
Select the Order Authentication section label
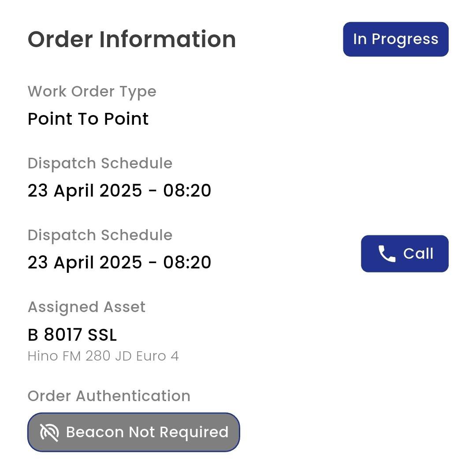click(x=109, y=396)
